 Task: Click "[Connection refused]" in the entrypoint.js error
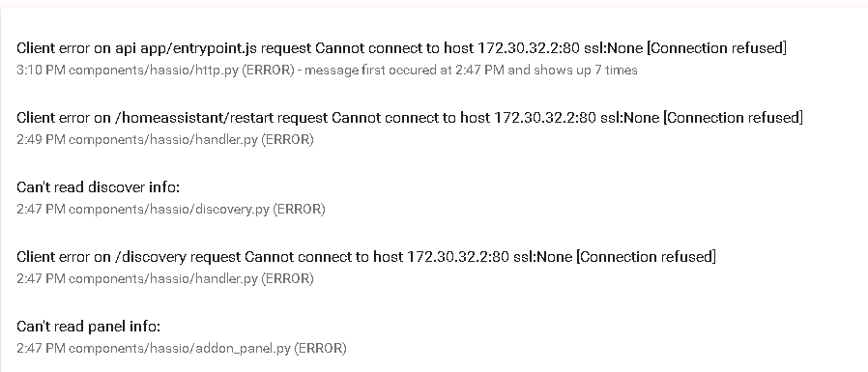[716, 48]
